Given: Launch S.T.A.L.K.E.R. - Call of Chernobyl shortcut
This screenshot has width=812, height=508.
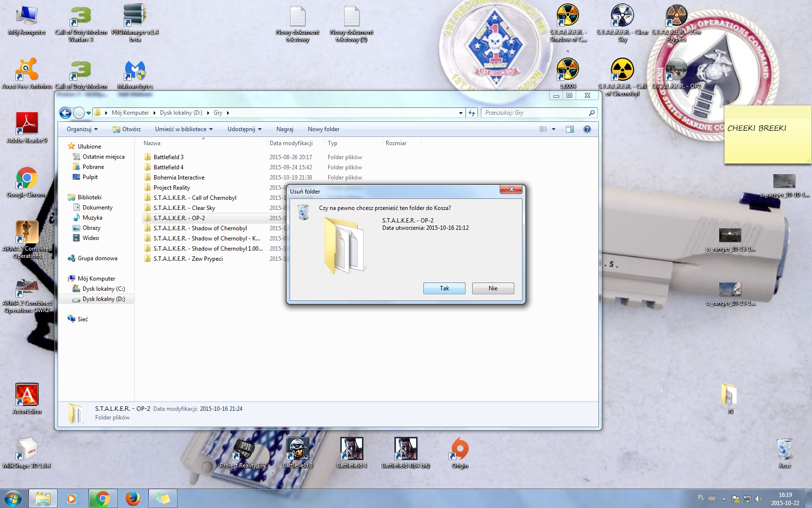Looking at the screenshot, I should (623, 77).
